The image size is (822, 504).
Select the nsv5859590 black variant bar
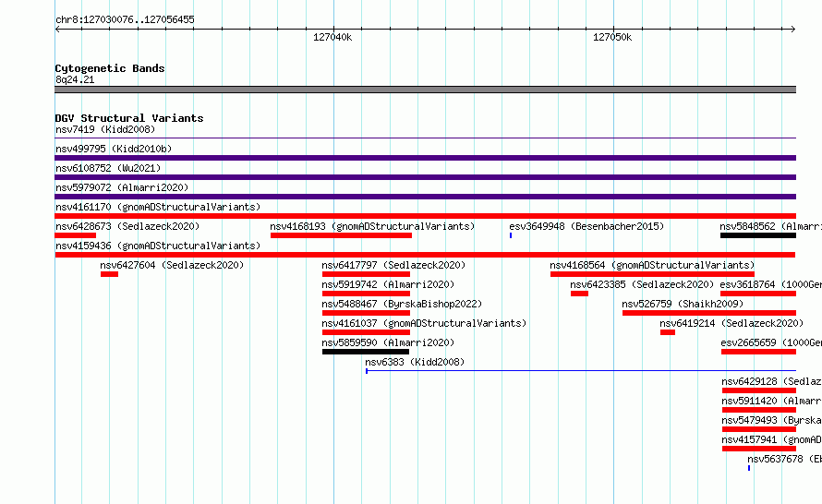point(366,352)
